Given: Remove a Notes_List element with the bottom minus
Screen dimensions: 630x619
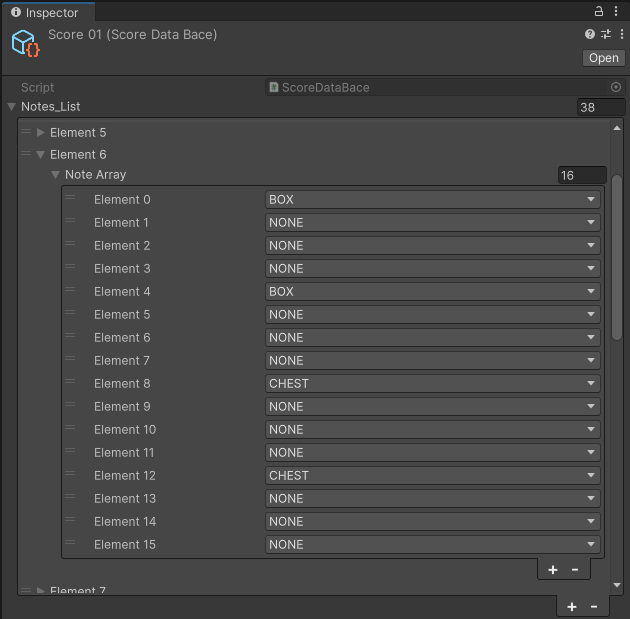Looking at the screenshot, I should coord(594,607).
